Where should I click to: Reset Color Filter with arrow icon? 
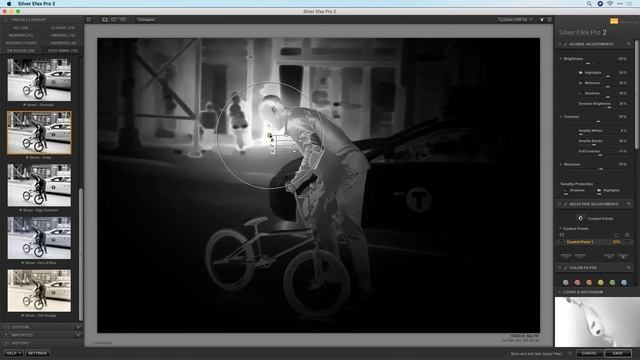tap(629, 268)
